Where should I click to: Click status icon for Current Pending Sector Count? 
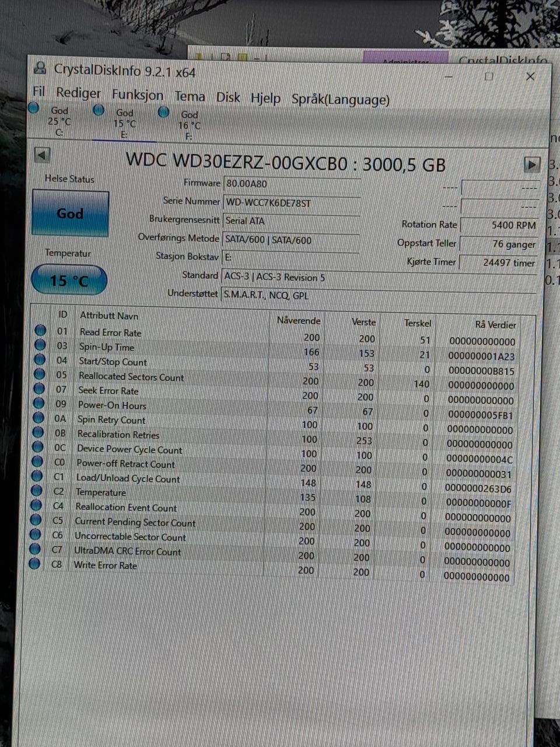36,520
